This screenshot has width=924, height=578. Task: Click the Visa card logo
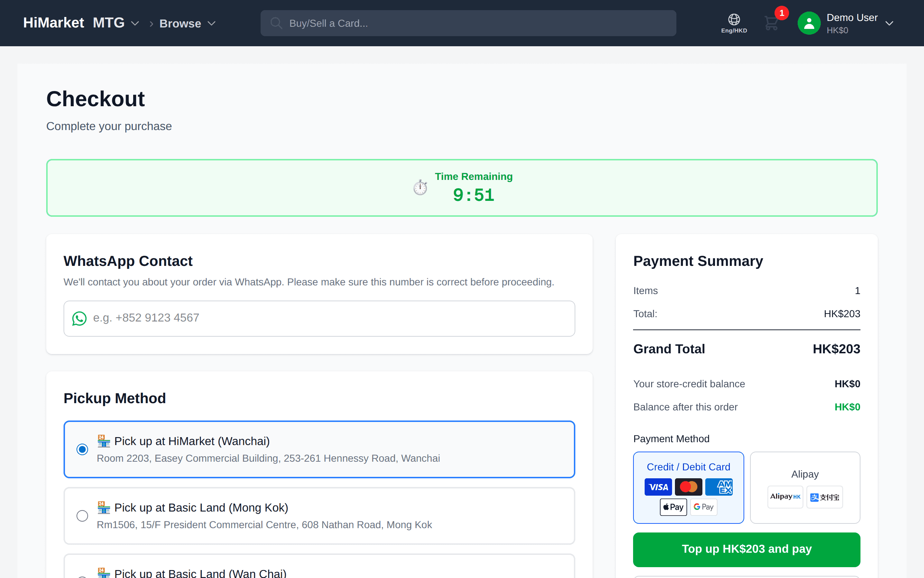click(658, 487)
